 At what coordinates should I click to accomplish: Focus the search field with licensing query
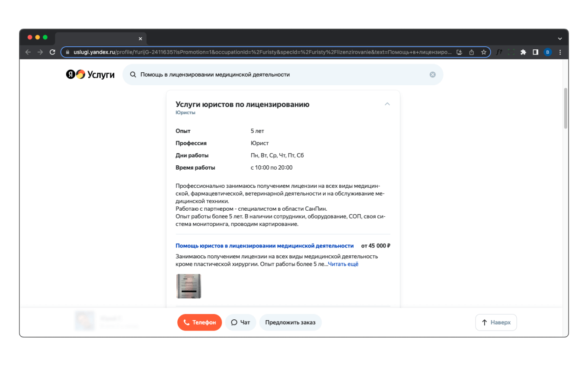point(283,74)
